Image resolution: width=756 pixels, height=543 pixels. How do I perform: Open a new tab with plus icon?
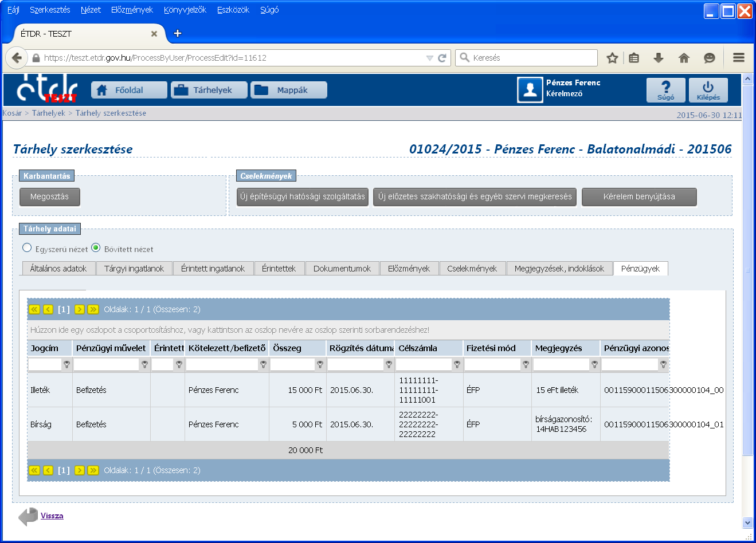(x=178, y=33)
